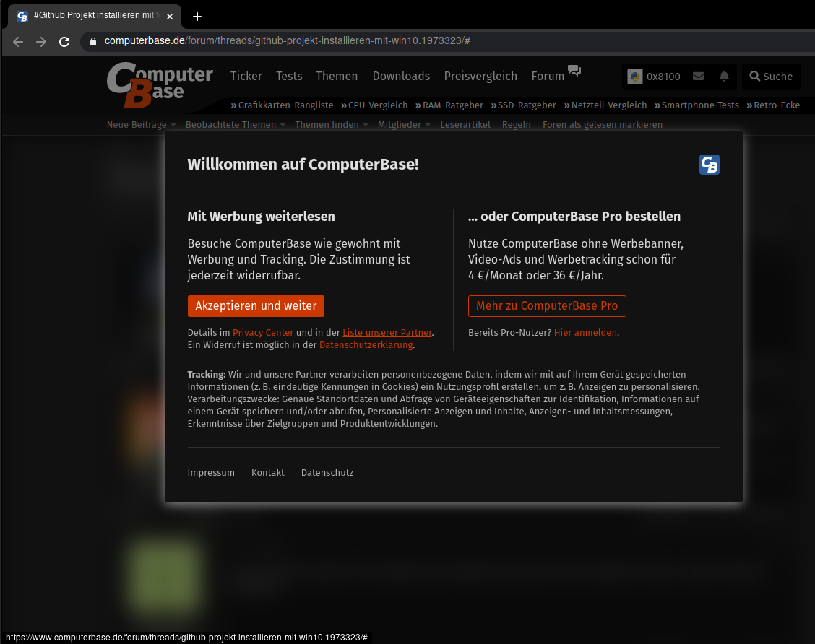Open Kontakt footer link
Viewport: 815px width, 644px height.
click(x=267, y=473)
